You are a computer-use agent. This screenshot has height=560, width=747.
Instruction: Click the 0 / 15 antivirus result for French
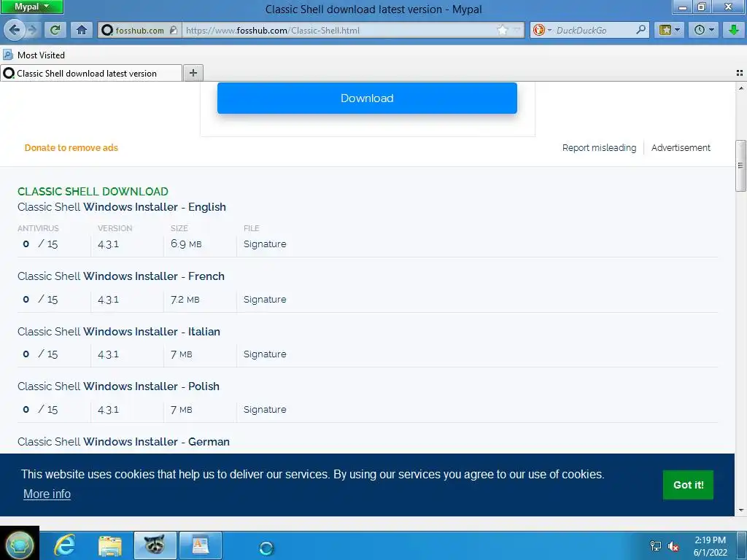(x=40, y=300)
